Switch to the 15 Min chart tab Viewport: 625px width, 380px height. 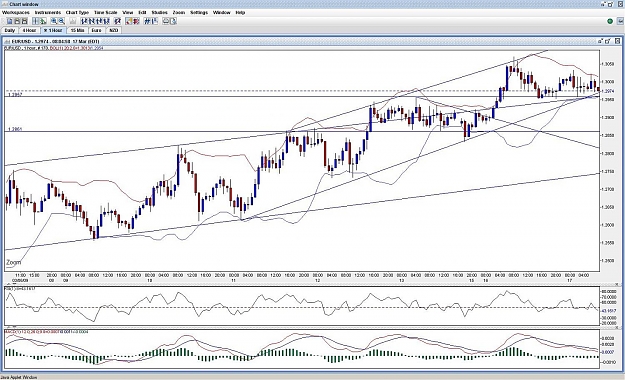[x=77, y=30]
